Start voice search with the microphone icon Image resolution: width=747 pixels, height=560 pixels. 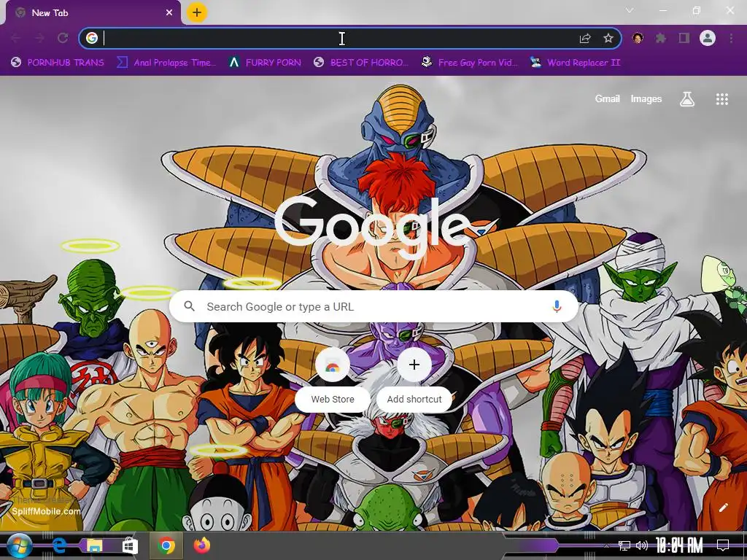pyautogui.click(x=557, y=307)
